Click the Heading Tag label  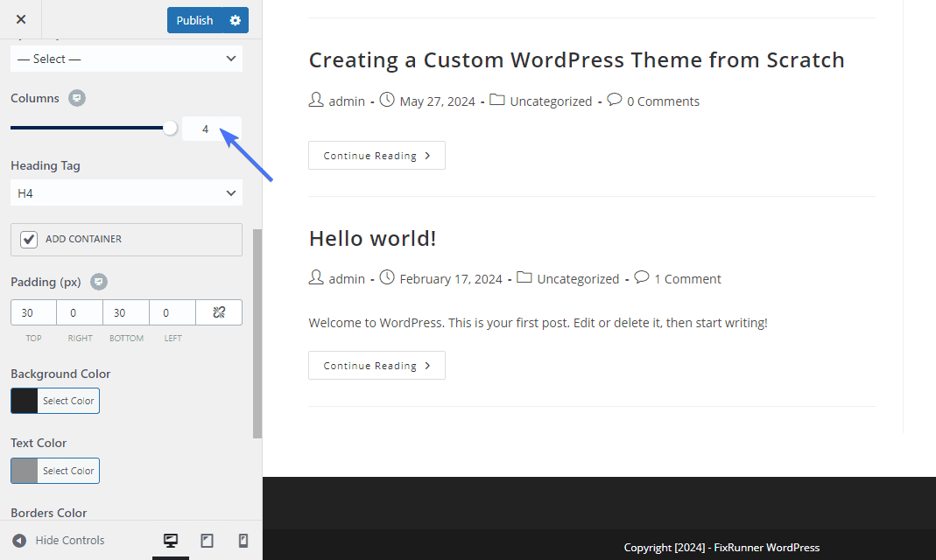coord(46,165)
